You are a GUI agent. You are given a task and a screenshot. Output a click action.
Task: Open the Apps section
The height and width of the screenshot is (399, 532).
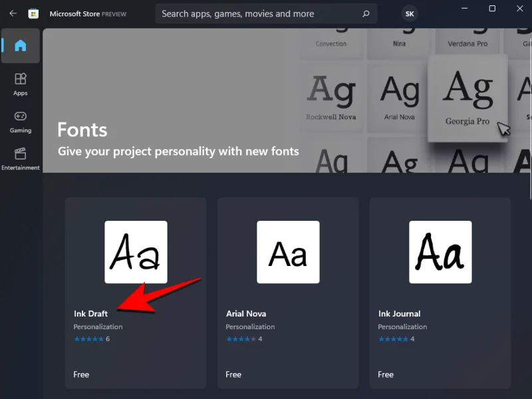pyautogui.click(x=21, y=84)
